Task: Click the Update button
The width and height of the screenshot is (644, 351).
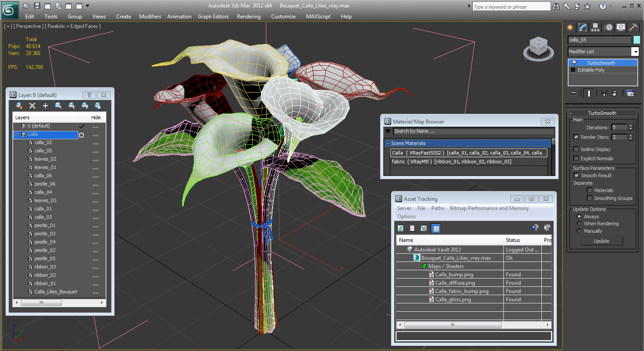Action: coord(601,241)
